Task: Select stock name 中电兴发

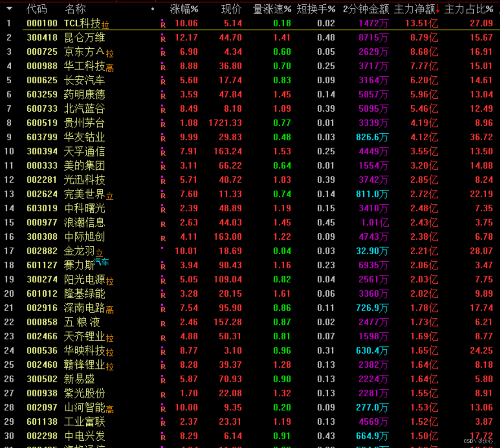Action: [85, 436]
